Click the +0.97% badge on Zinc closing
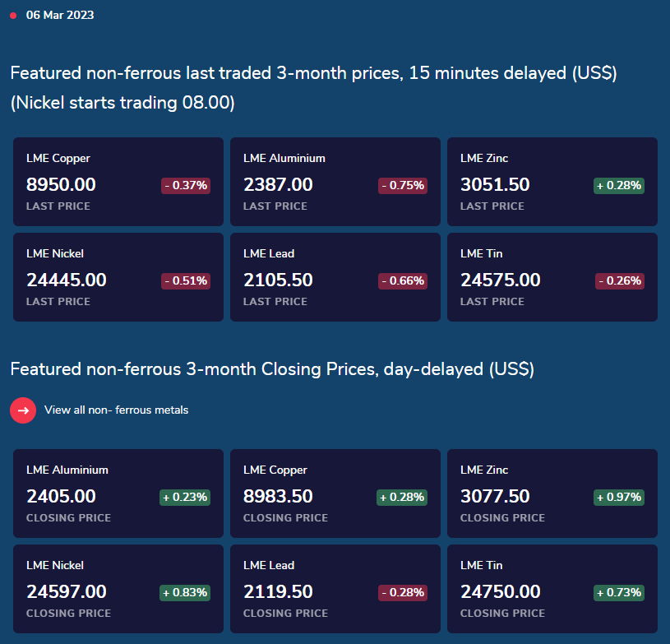This screenshot has height=644, width=670. tap(619, 498)
